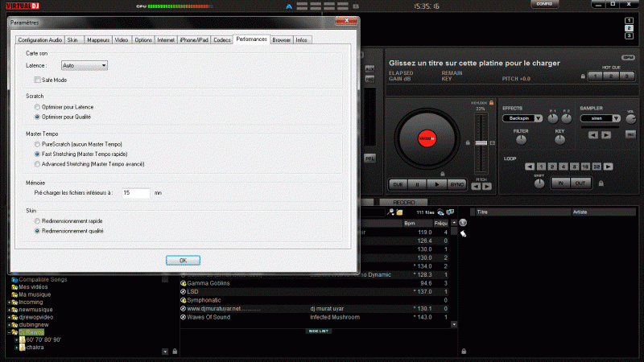Click the CUE button on the deck

pos(398,185)
